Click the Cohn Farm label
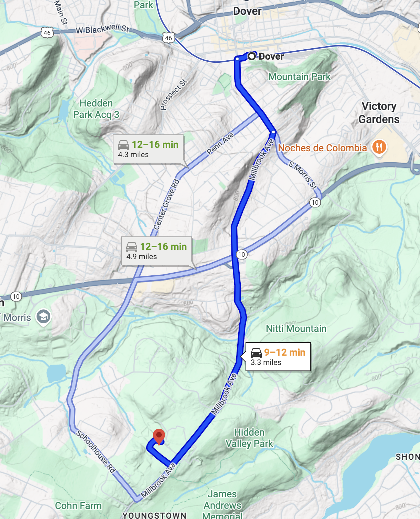420x519 pixels. pos(78,506)
